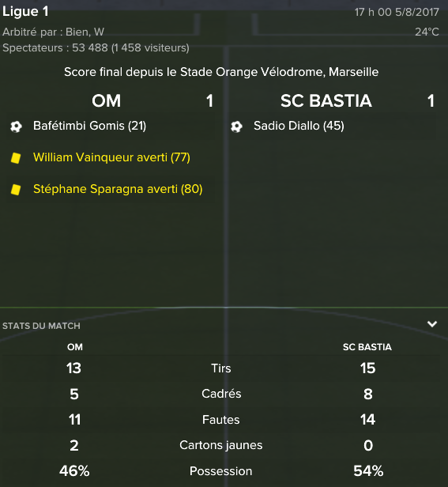Open Sadio Diallo goal event
The height and width of the screenshot is (487, 448).
(x=299, y=126)
